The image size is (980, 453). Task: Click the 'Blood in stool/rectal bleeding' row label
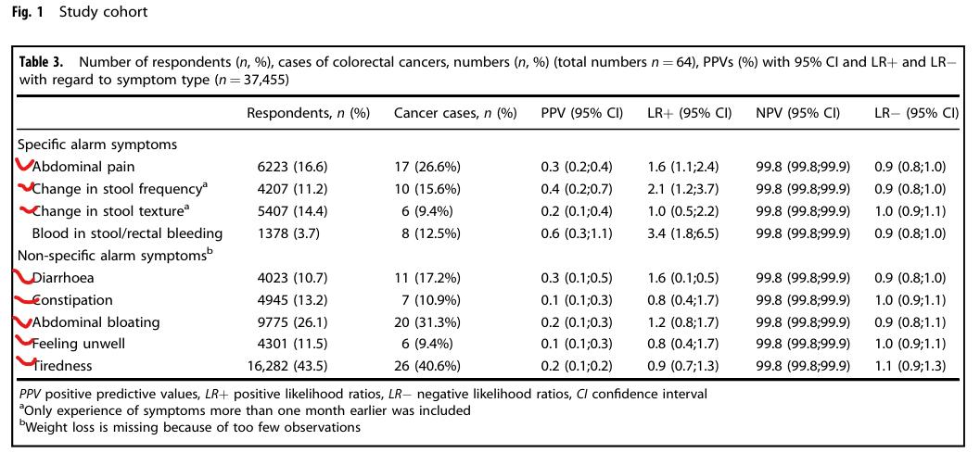tap(127, 233)
